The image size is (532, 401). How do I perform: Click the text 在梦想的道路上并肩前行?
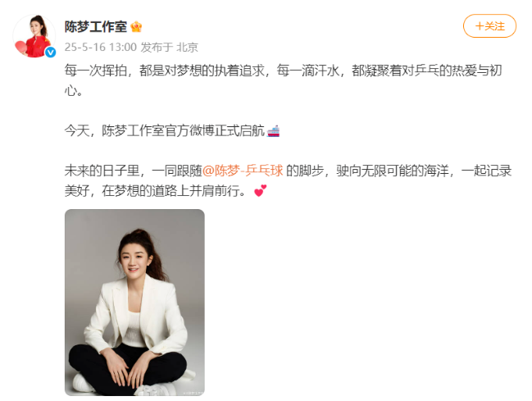coord(174,191)
